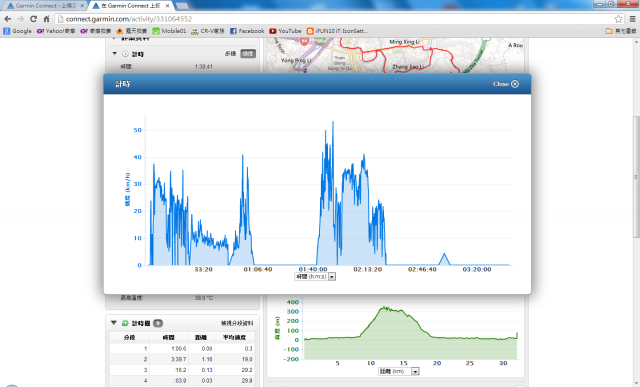Click the distance column header in laps table
This screenshot has height=387, width=640.
pyautogui.click(x=201, y=337)
